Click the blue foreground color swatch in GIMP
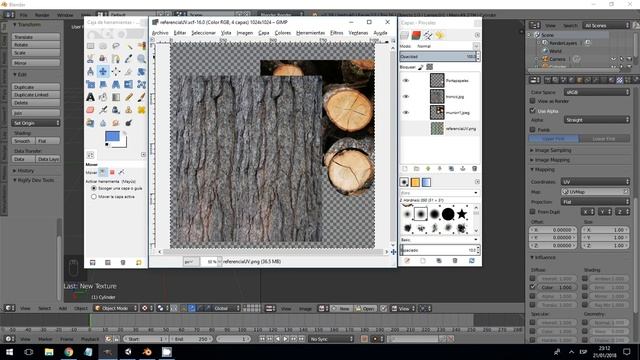 point(112,136)
